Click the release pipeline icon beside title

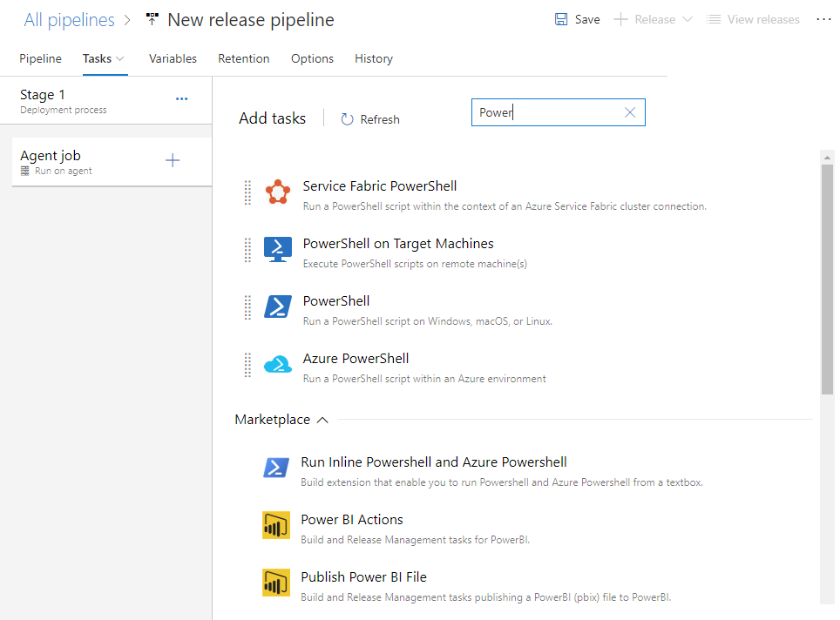point(152,20)
